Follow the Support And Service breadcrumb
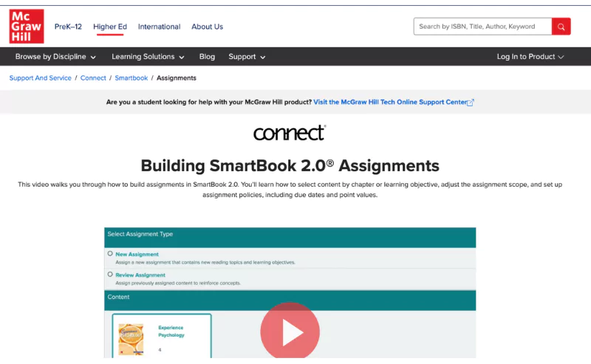The image size is (591, 364). [41, 78]
